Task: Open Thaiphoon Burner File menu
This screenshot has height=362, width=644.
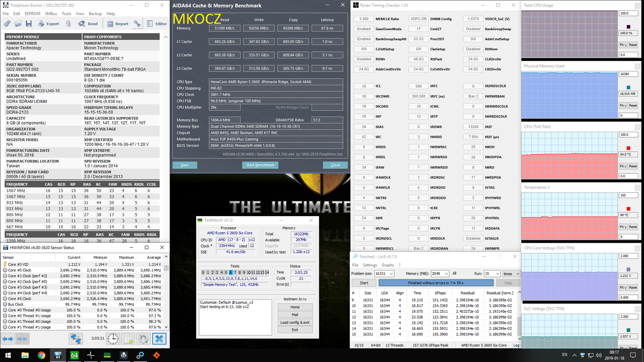Action: coord(6,14)
